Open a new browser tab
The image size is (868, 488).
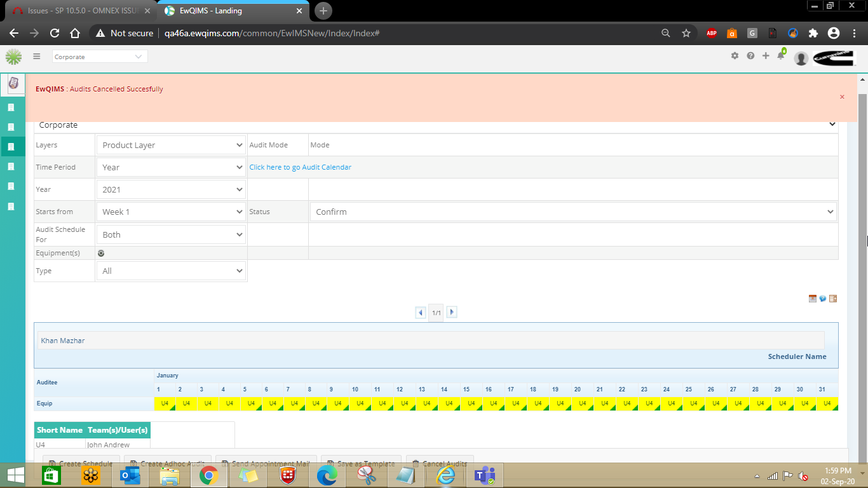click(x=323, y=11)
